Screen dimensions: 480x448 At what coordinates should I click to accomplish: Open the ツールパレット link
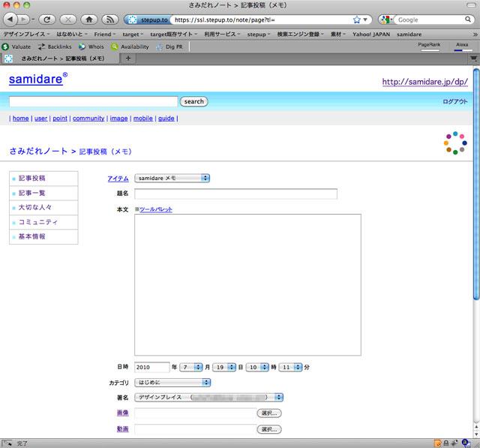point(155,209)
